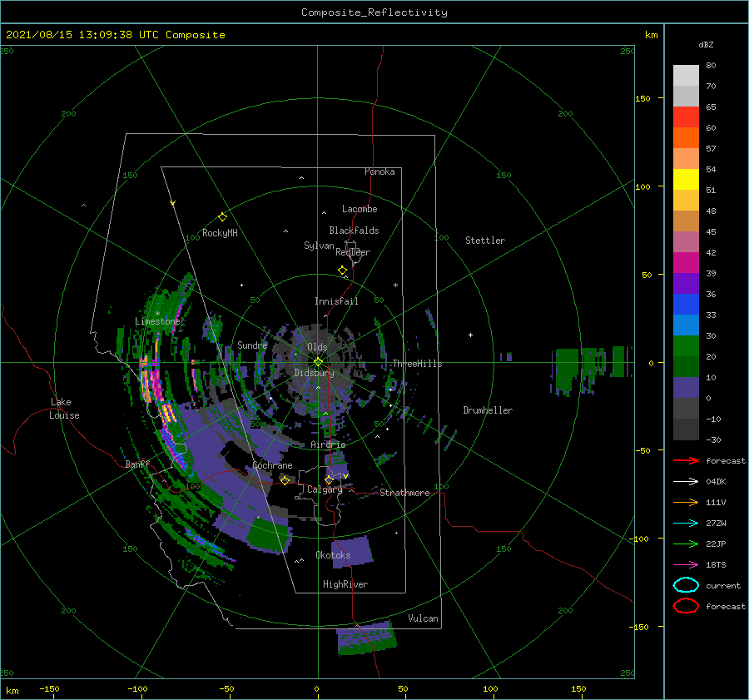Click the white cross marker near Drumheller
The image size is (749, 700).
tap(470, 335)
